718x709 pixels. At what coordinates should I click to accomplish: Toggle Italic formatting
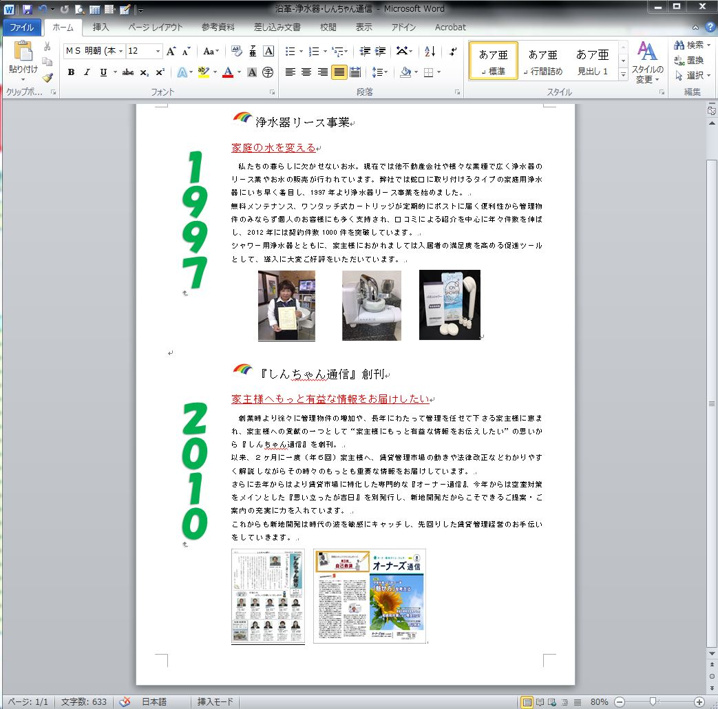(x=87, y=72)
